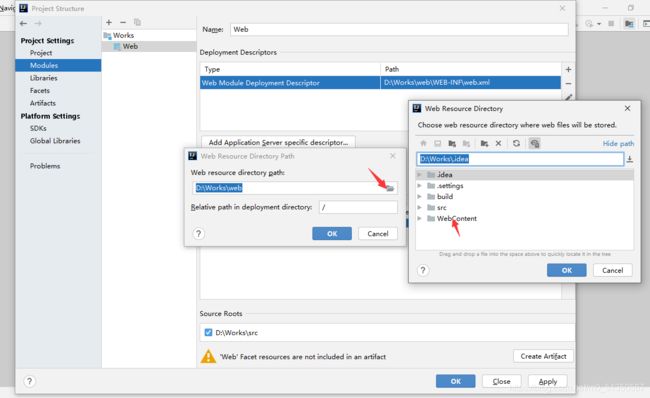Click the Desktop directory toolbar icon

point(437,143)
